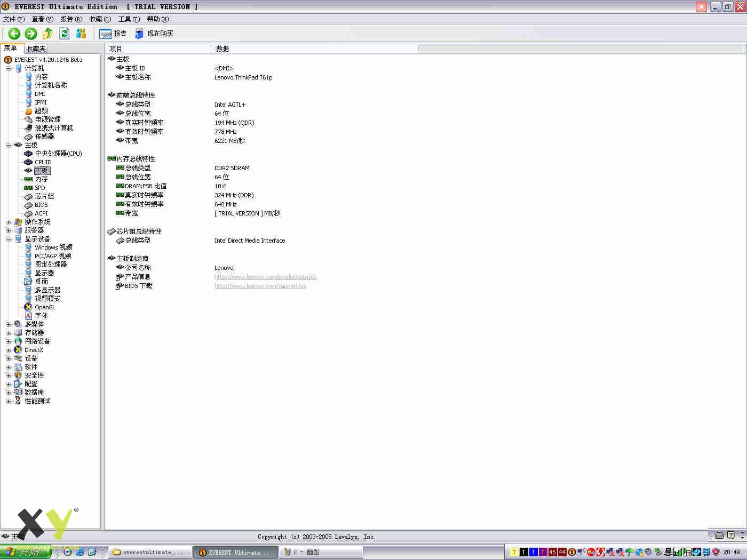
Task: Click the Refresh toolbar icon
Action: (65, 34)
